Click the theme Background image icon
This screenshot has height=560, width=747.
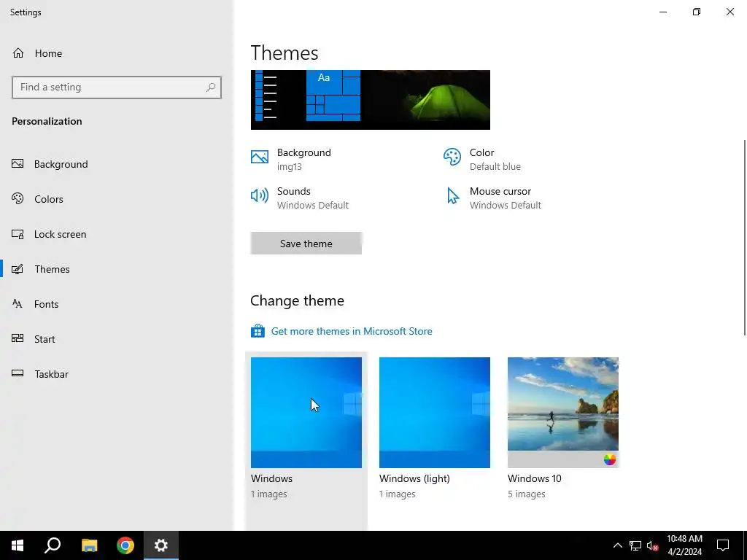coord(260,157)
